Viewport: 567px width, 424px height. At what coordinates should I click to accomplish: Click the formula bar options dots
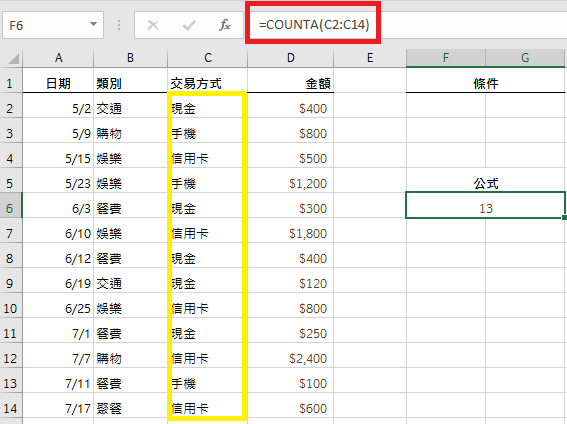[119, 25]
